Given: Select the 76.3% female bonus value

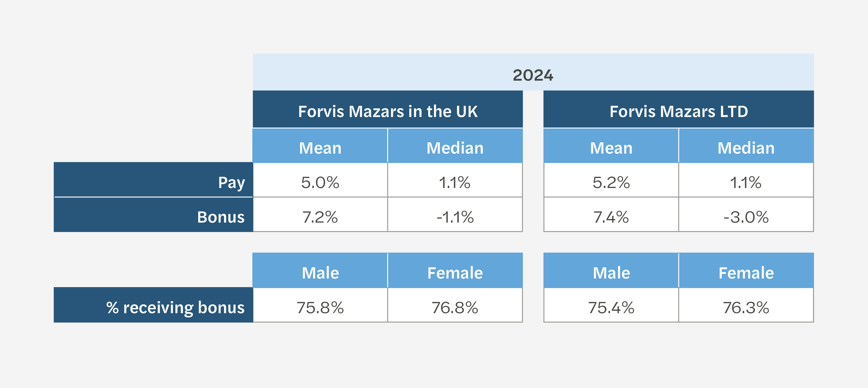Looking at the screenshot, I should point(746,307).
